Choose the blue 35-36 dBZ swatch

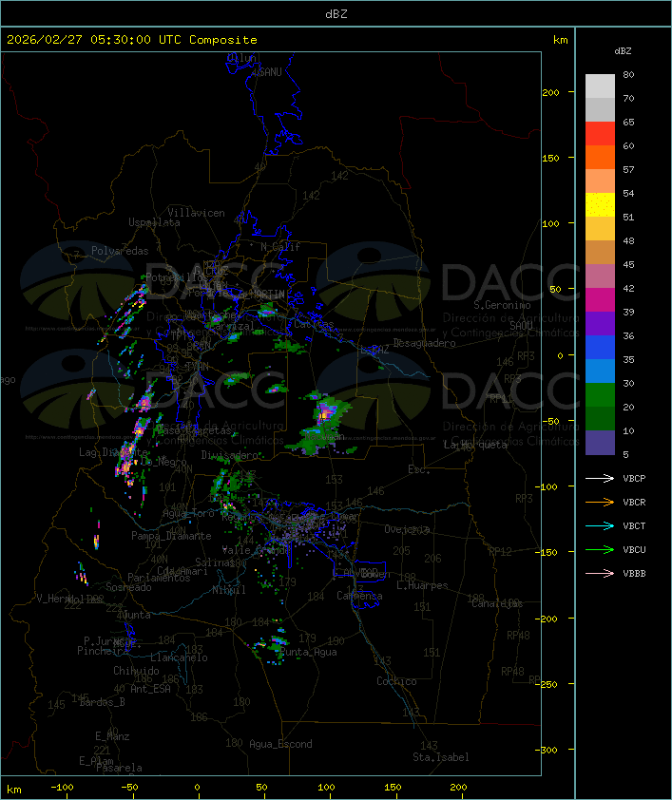tap(600, 348)
